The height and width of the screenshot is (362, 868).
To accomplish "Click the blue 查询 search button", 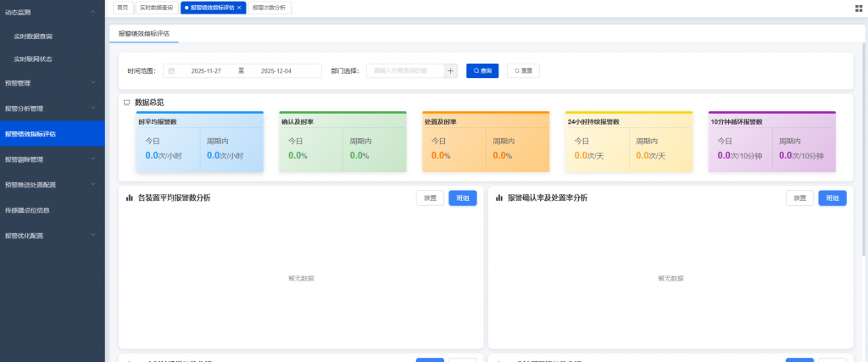I will (x=482, y=71).
